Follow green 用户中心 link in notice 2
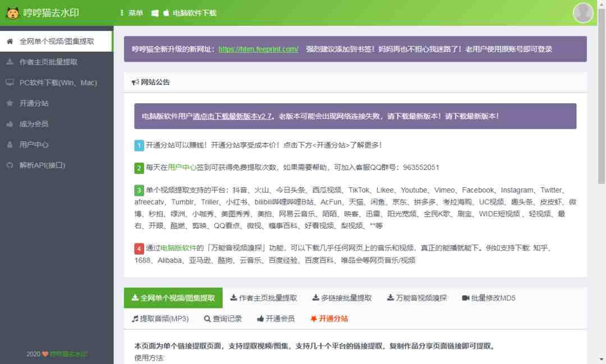 point(182,167)
